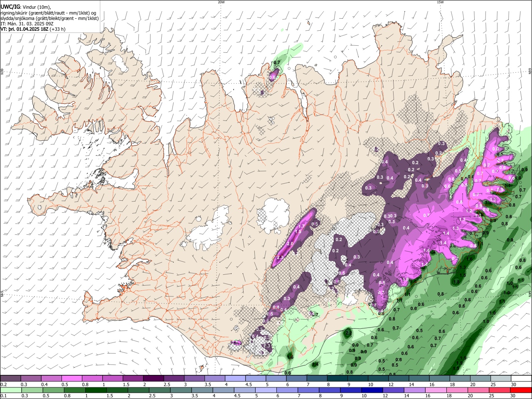The image size is (532, 399).
Task: Click the 'slydda/snjókoma' legend description line
Action: 49,18
